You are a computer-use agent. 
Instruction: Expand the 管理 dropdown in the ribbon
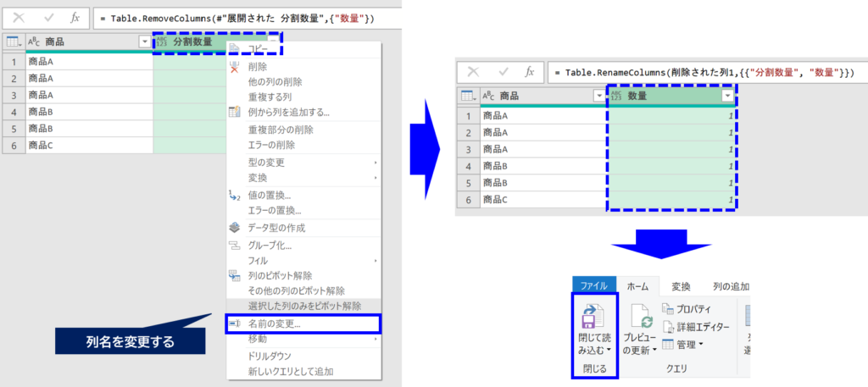tap(701, 345)
